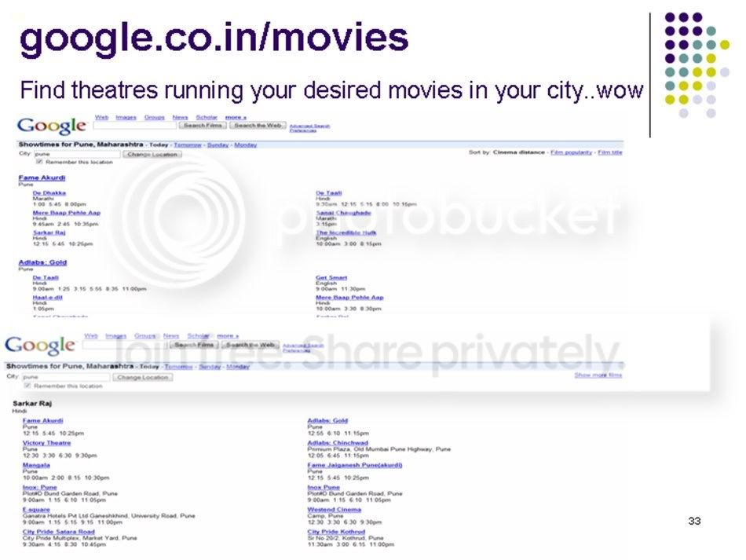Image resolution: width=746 pixels, height=560 pixels.
Task: Toggle lower Remember this location checkbox
Action: (27, 386)
